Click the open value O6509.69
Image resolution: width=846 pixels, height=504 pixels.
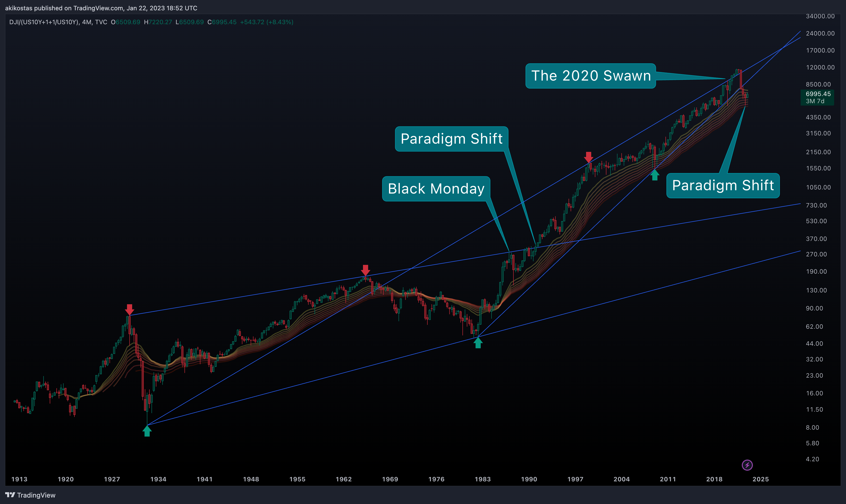coord(125,22)
